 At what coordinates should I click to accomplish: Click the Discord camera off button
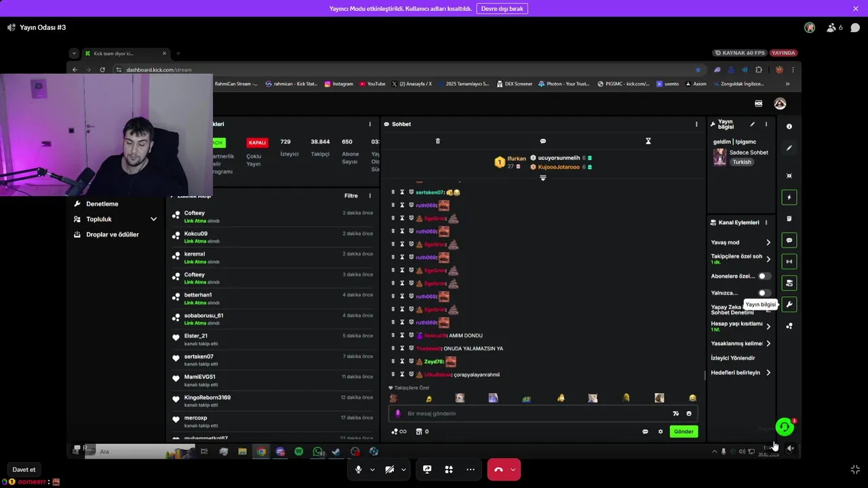coord(389,469)
